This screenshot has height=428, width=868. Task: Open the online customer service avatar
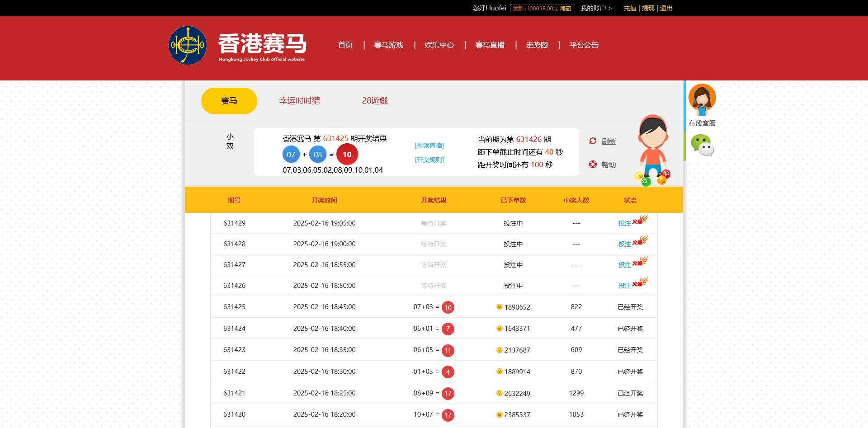point(702,99)
